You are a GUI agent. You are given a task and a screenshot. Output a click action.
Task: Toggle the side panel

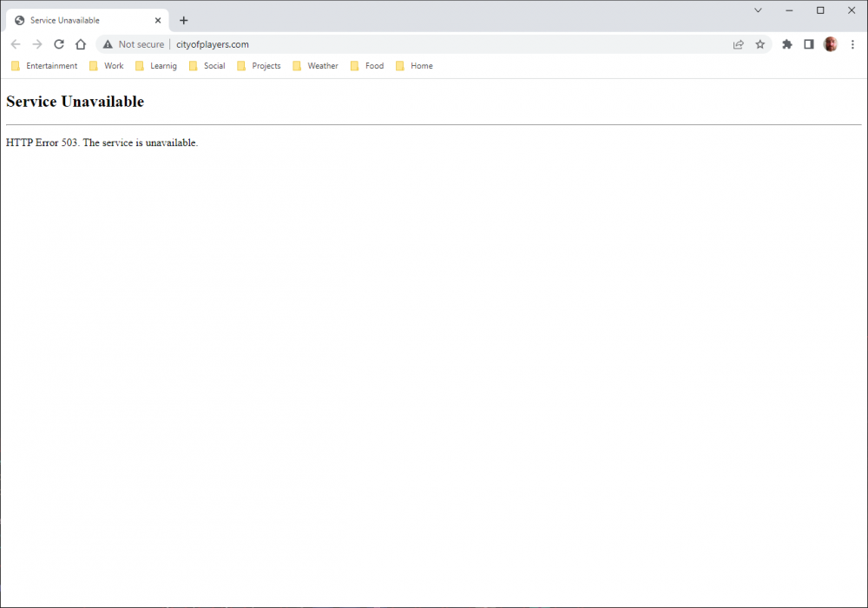809,44
